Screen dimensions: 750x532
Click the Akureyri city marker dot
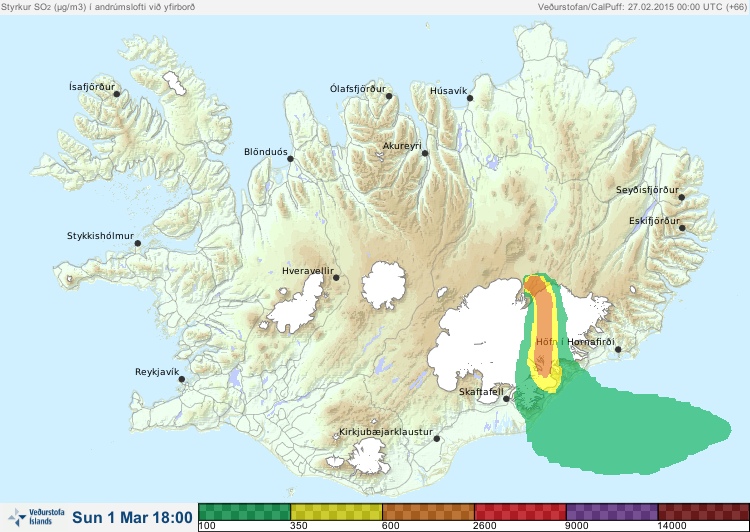coord(425,153)
